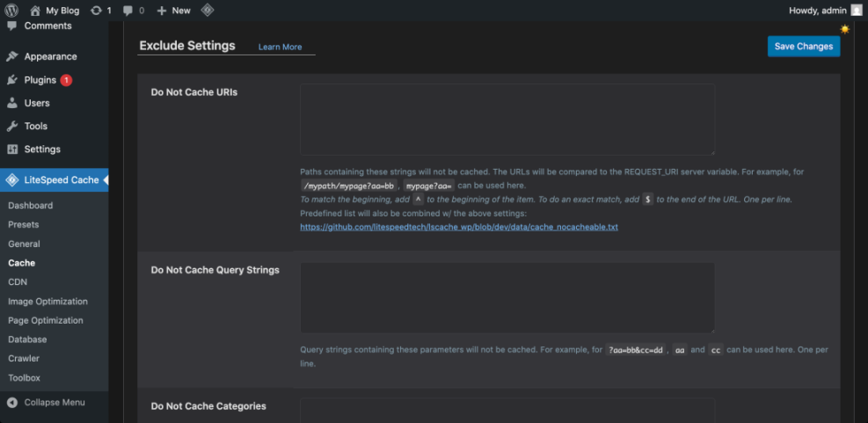Open the WordPress logo menu
Viewport: 868px width, 423px height.
click(x=11, y=11)
